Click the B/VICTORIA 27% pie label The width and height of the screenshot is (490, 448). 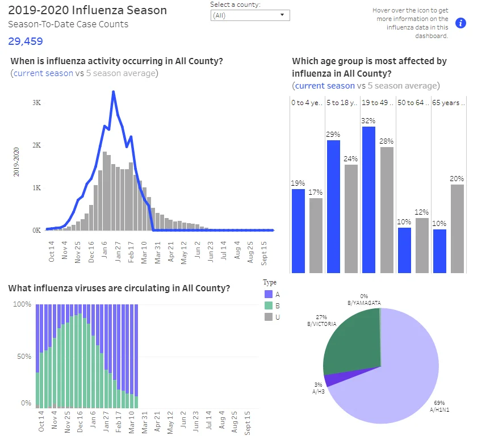(321, 321)
